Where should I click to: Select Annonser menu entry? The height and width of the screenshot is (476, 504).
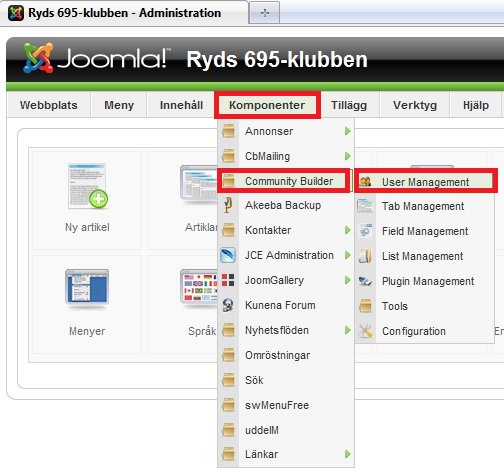coord(286,131)
